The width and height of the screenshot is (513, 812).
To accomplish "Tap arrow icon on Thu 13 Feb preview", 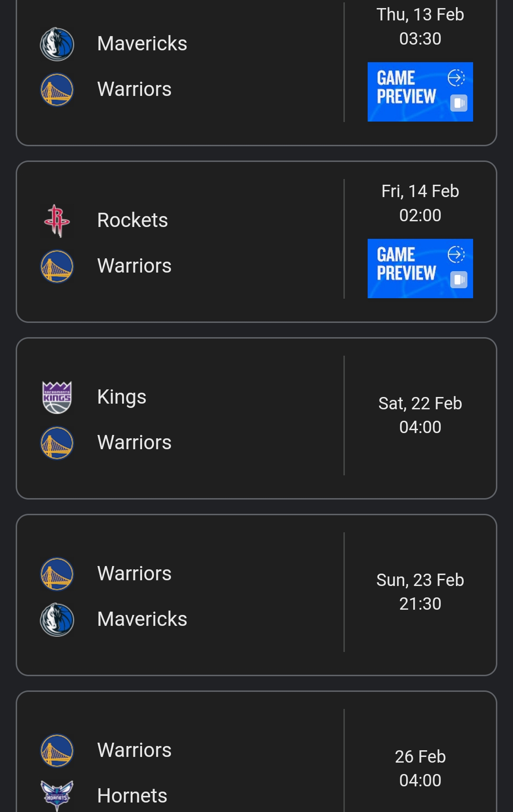I will coord(456,77).
